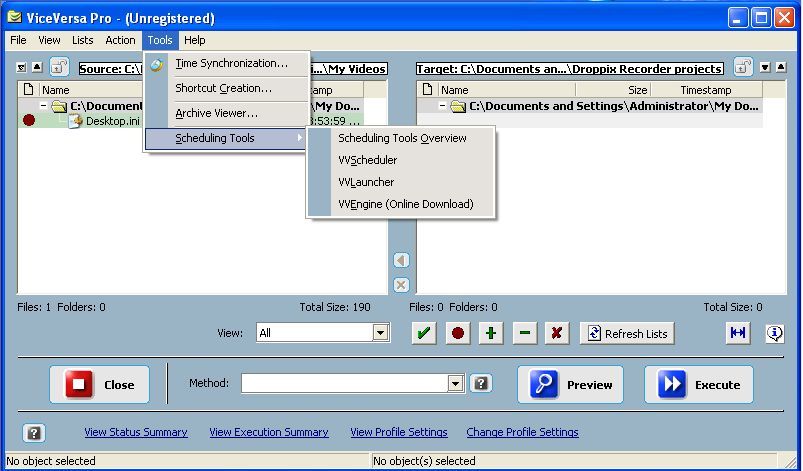Screen dimensions: 803x471
Task: Click small down-arrow icon left of Source
Action: (22, 67)
